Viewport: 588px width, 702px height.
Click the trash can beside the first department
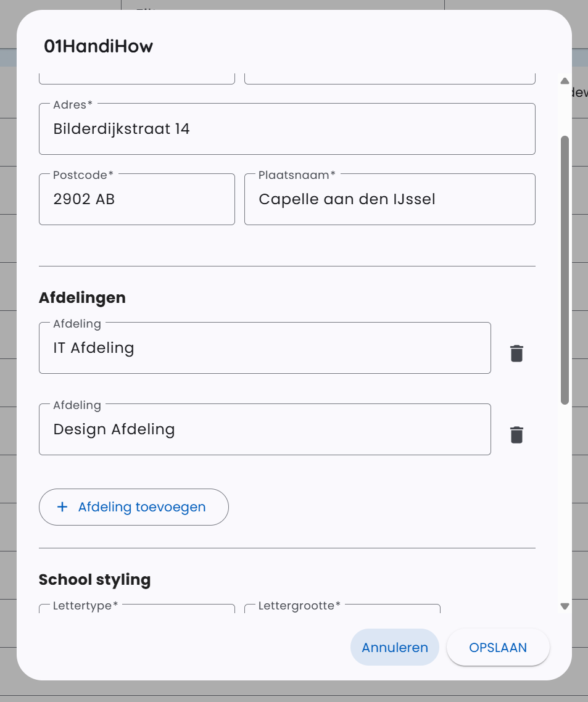[x=516, y=353]
